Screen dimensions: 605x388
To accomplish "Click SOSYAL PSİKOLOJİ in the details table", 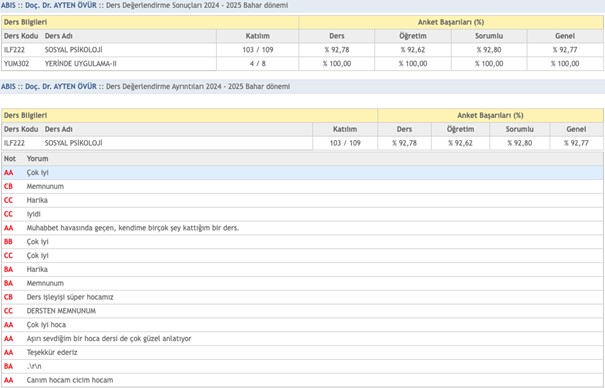I will [73, 143].
